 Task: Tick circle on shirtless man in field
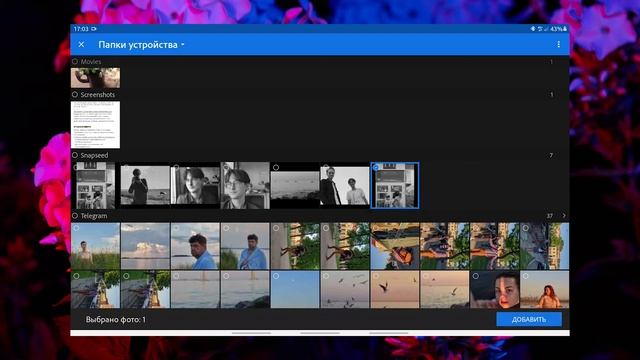click(x=76, y=228)
